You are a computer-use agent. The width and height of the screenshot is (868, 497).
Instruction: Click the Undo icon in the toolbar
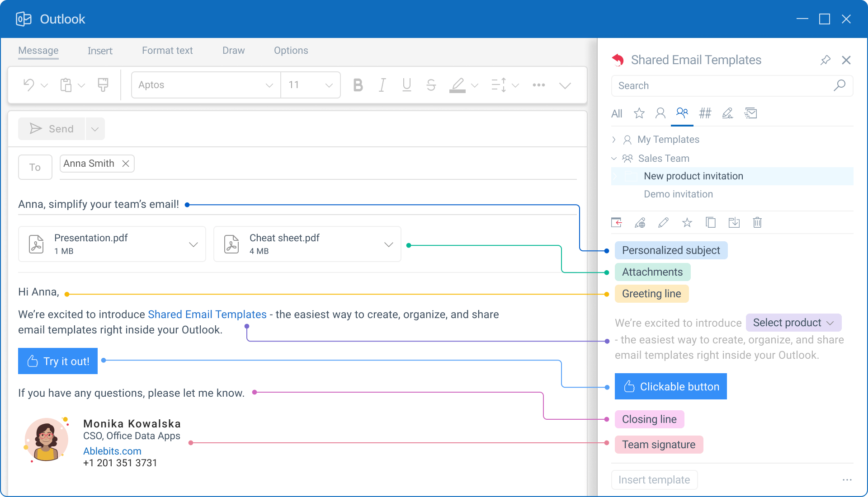point(29,85)
